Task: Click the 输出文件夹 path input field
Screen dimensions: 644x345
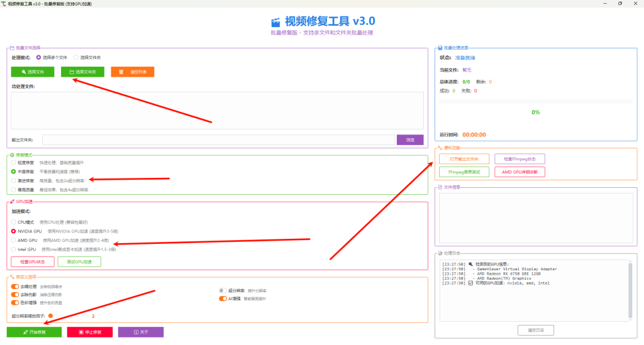Action: [218, 140]
